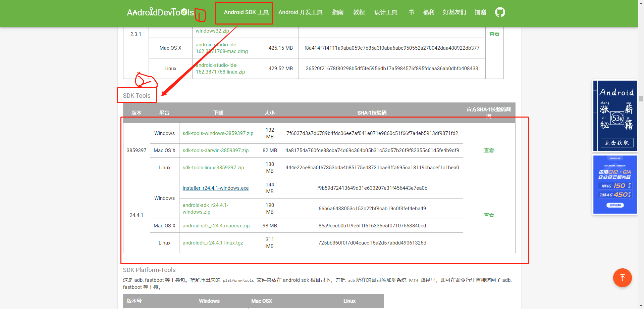This screenshot has height=309, width=644.
Task: Click 查看 link for version 2.3.1
Action: [494, 34]
